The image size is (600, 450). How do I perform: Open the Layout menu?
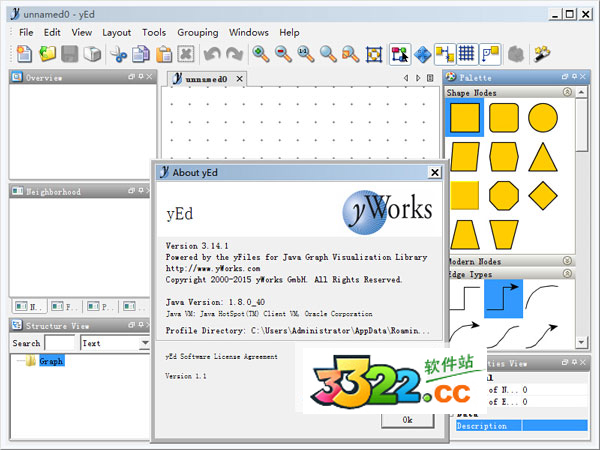pos(117,33)
